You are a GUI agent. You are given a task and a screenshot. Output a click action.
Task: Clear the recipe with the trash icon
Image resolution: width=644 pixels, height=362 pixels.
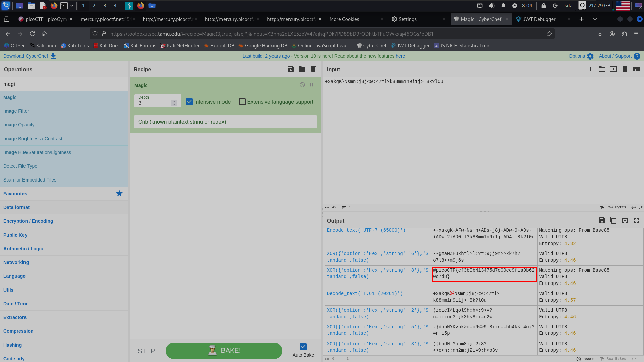[313, 69]
